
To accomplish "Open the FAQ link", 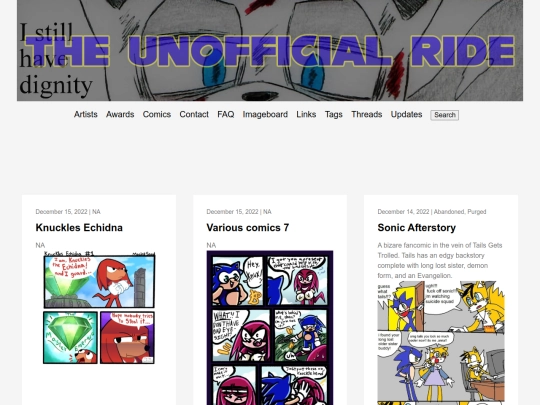I will pyautogui.click(x=226, y=114).
